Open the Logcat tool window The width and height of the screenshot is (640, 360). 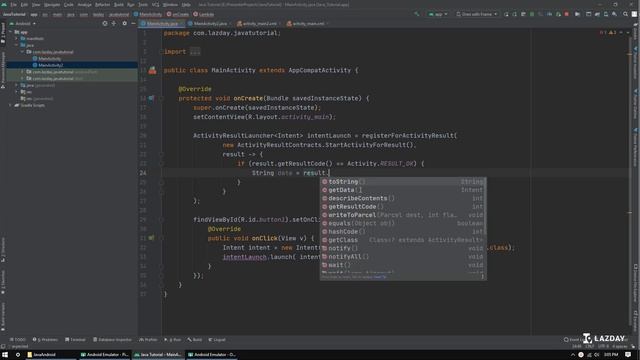pos(217,340)
